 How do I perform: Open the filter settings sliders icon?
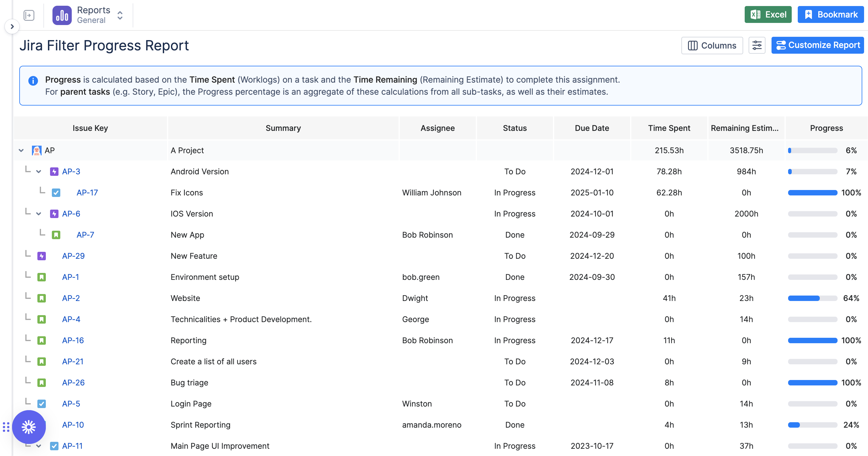tap(757, 46)
